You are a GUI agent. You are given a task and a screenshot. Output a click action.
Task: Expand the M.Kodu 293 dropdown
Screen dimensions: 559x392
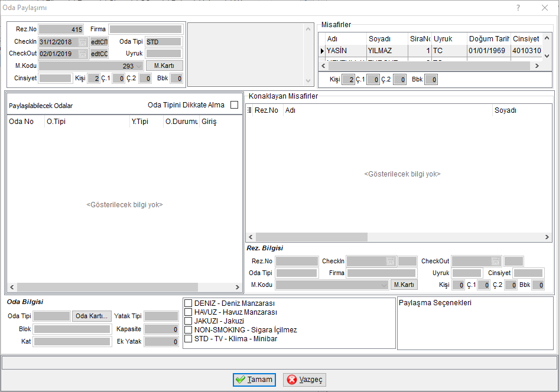(x=139, y=66)
